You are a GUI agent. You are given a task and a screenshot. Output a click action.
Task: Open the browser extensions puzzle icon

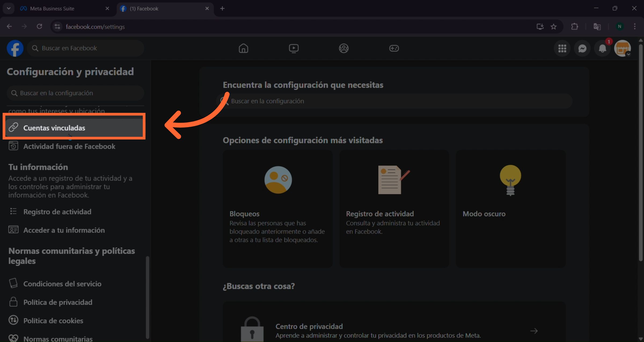[x=575, y=26]
